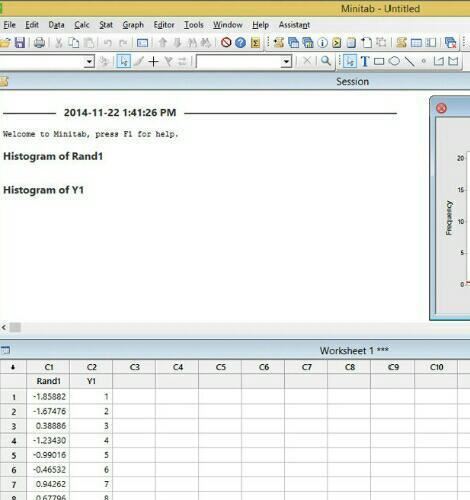
Task: Select the C1 column header
Action: coord(48,367)
